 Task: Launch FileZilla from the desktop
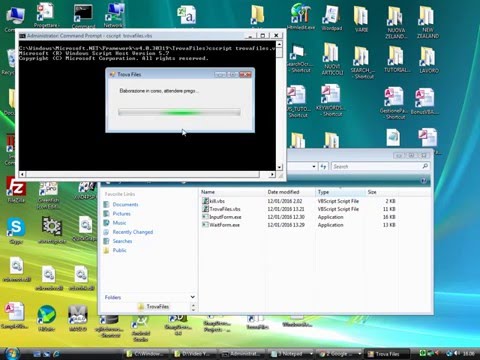point(16,190)
